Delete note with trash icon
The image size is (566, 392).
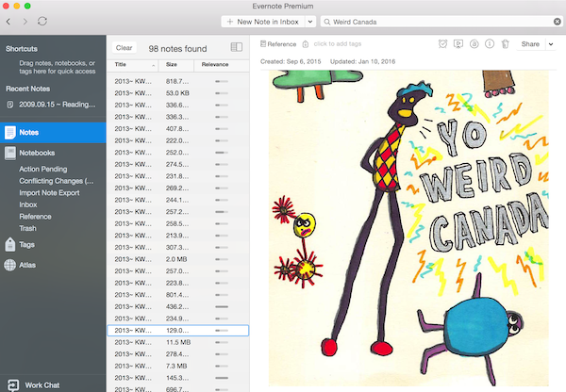coord(505,44)
